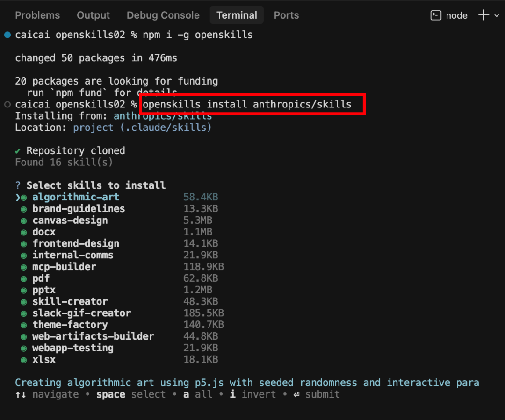Image resolution: width=505 pixels, height=420 pixels.
Task: Toggle the xlsx selection dot
Action: (24, 360)
